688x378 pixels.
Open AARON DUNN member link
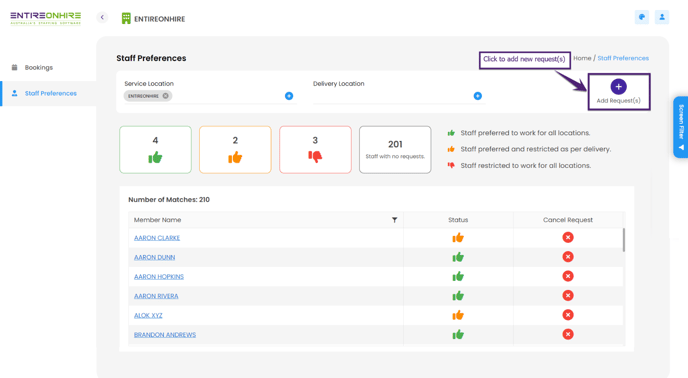(x=154, y=257)
